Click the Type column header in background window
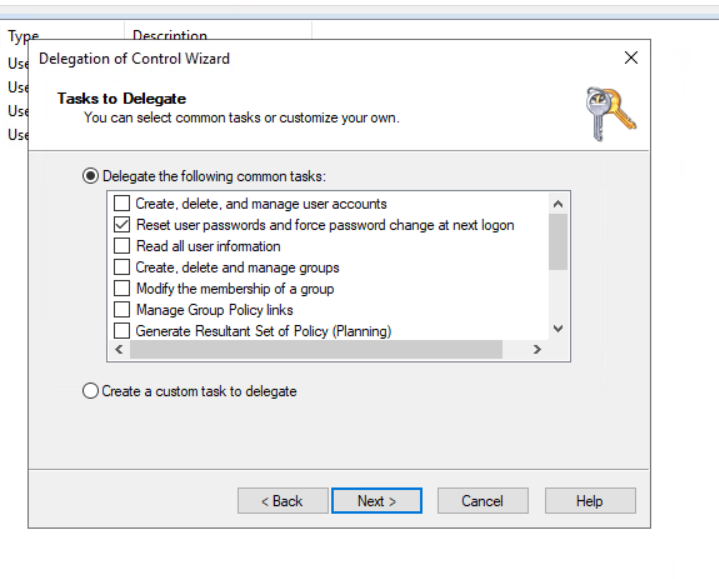The height and width of the screenshot is (579, 719). [24, 35]
